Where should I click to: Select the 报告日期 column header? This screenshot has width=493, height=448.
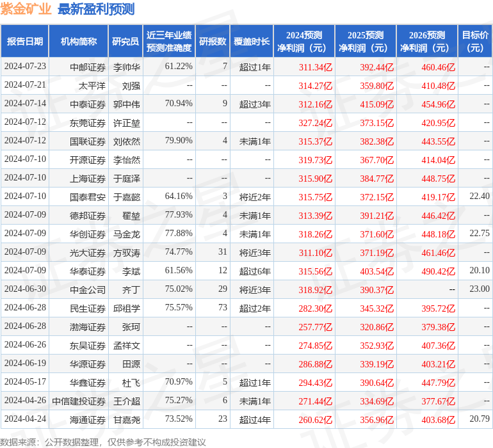(x=25, y=41)
